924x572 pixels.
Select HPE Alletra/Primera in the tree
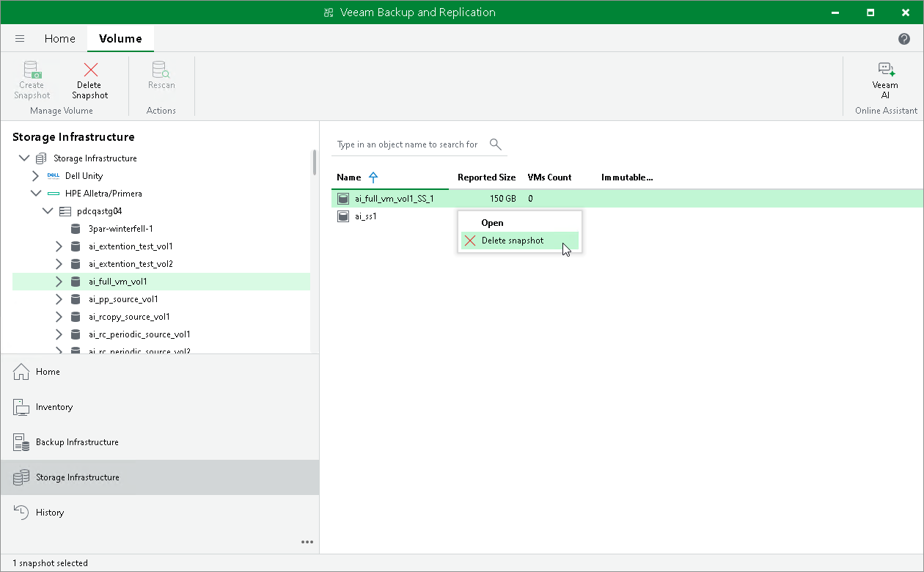tap(103, 194)
